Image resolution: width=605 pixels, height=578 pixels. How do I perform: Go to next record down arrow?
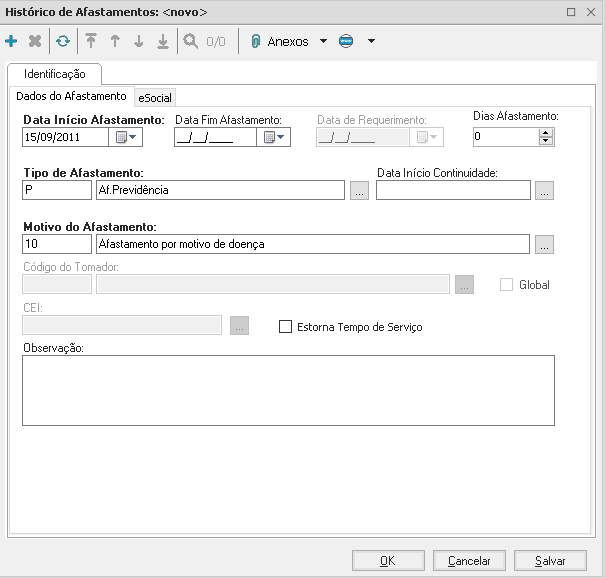pyautogui.click(x=139, y=41)
